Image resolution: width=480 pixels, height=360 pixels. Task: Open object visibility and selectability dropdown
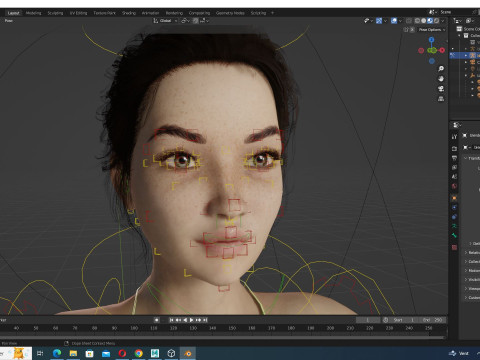click(368, 21)
